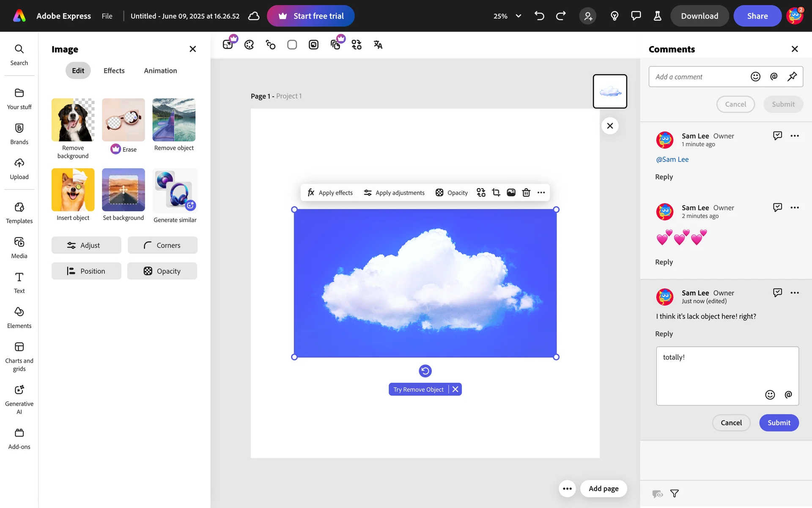Open Opacity control in Image panel
Image resolution: width=812 pixels, height=508 pixels.
(x=162, y=271)
